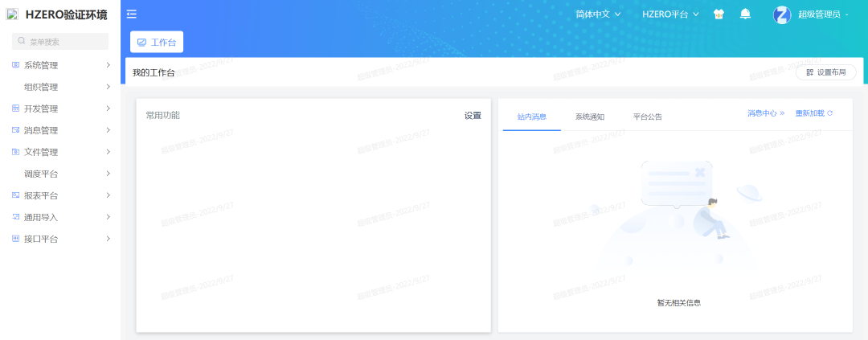Expand the 组织管理 menu chevron

point(108,87)
